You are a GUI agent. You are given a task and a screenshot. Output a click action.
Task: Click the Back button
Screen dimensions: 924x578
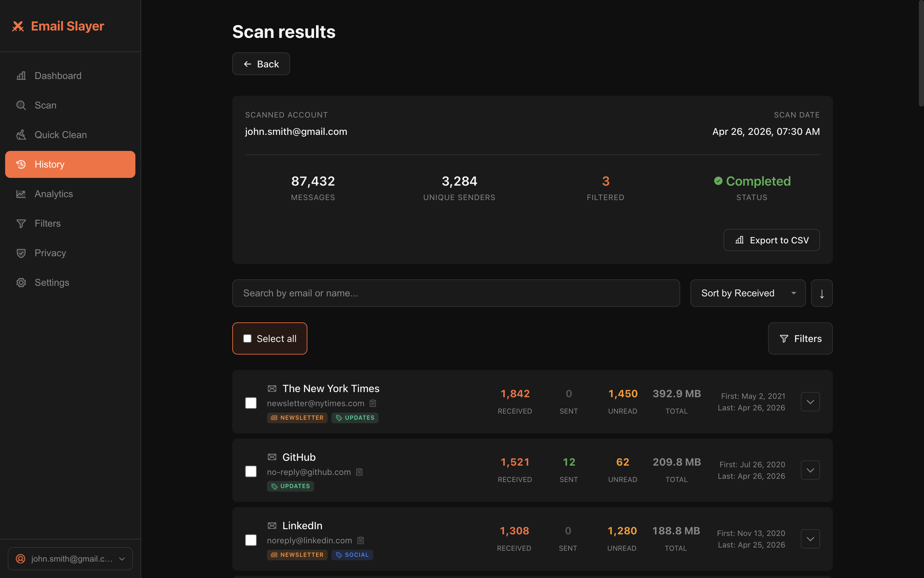[x=261, y=64]
